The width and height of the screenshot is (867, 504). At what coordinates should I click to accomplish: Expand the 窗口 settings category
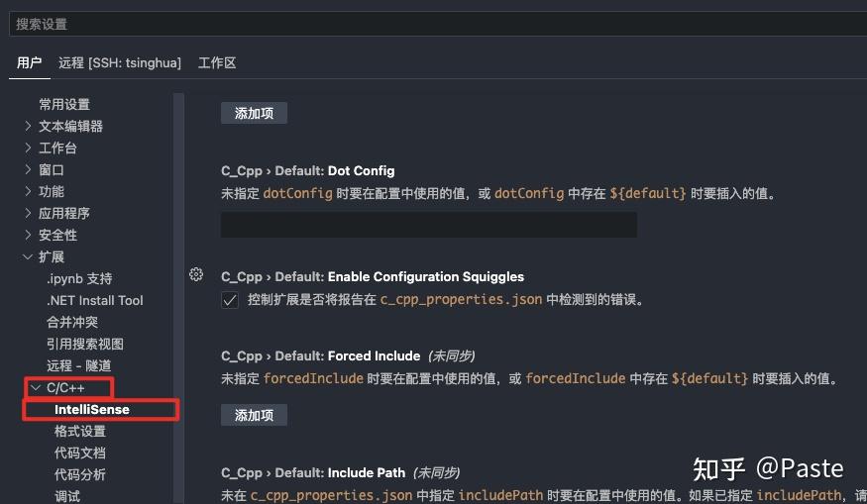tap(28, 169)
